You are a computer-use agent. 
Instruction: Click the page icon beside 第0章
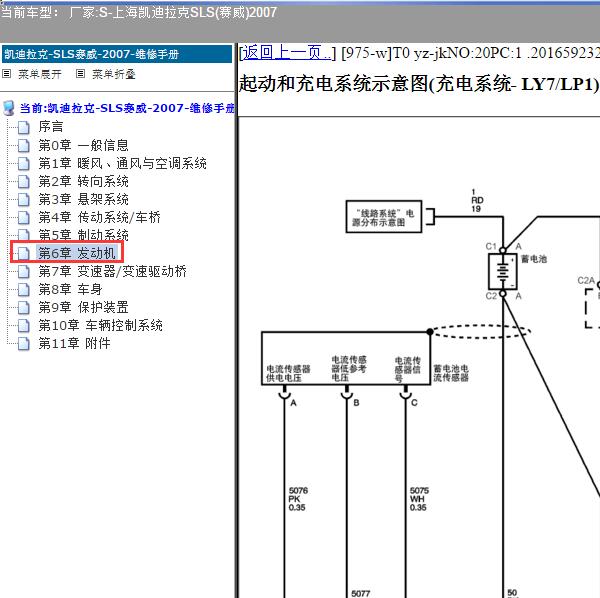point(24,145)
